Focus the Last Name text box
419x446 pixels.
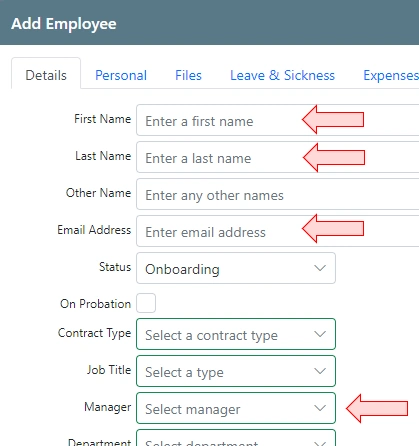277,157
